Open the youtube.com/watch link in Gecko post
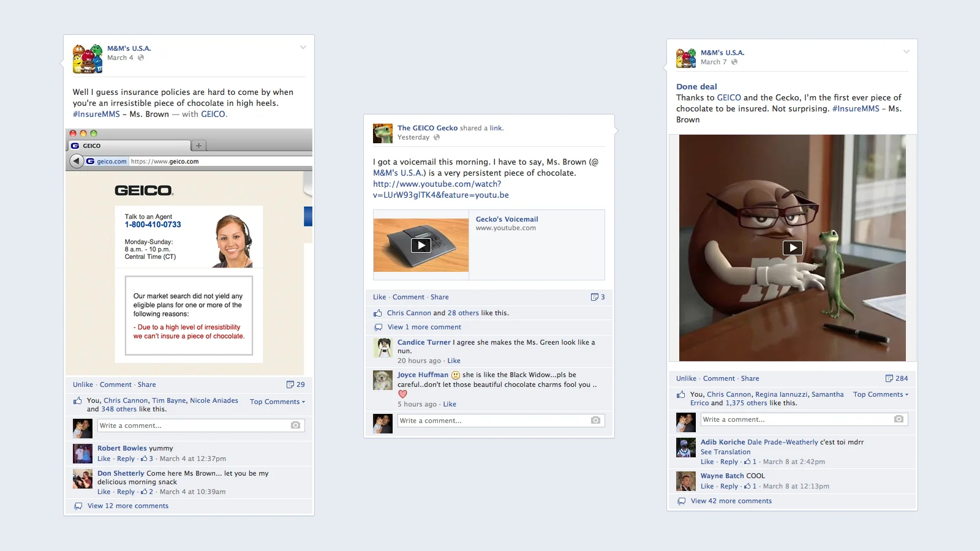 [x=440, y=189]
